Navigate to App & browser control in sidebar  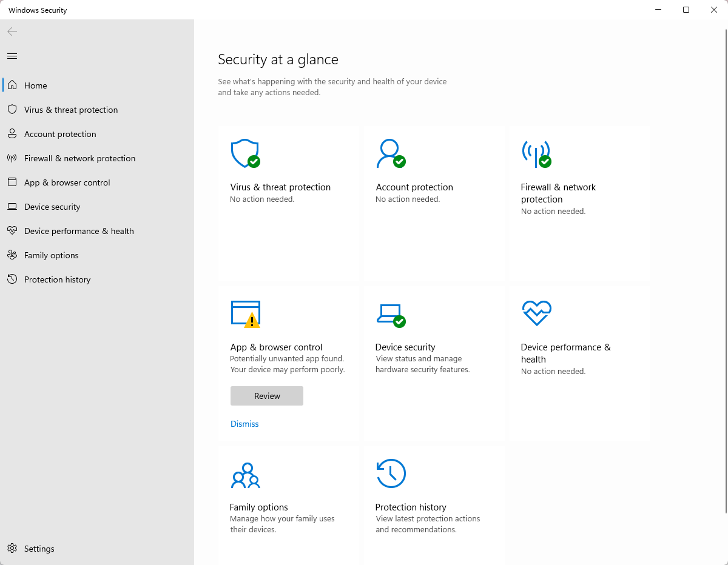click(x=97, y=182)
